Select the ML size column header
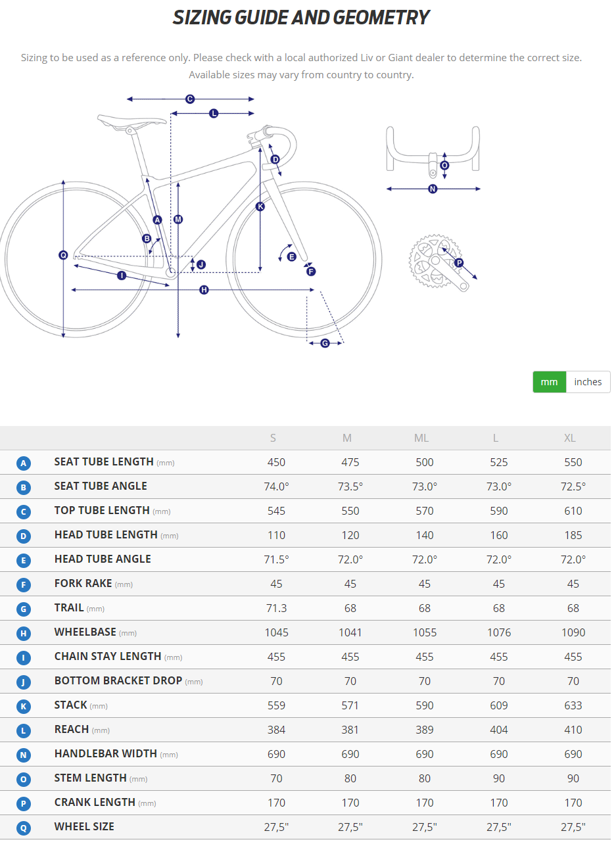This screenshot has height=850, width=616. (421, 438)
